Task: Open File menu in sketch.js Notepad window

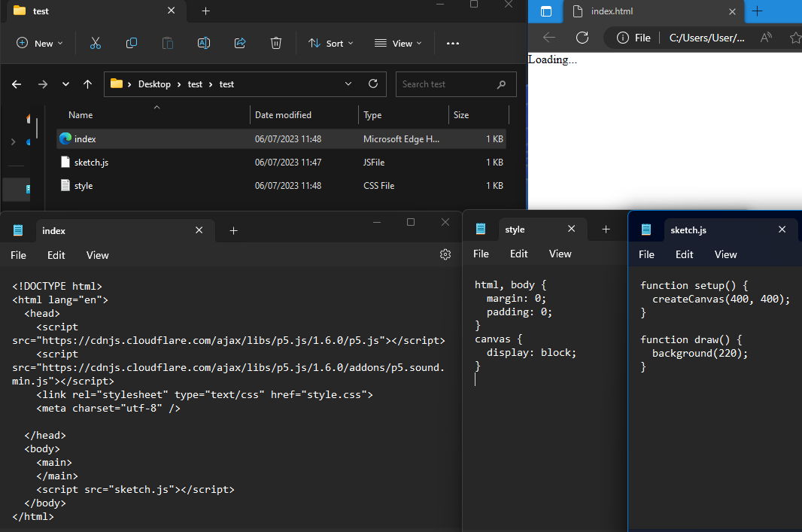Action: (x=646, y=254)
